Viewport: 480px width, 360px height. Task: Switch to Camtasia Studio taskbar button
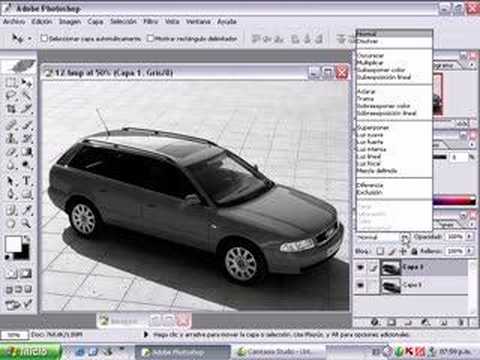point(280,352)
